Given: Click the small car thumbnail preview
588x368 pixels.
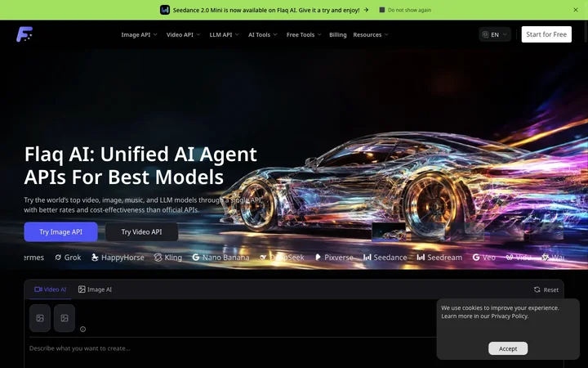Looking at the screenshot, I should pyautogui.click(x=389, y=232).
